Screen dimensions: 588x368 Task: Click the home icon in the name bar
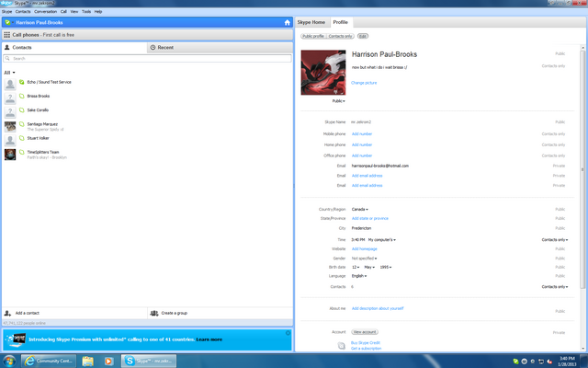tap(288, 22)
